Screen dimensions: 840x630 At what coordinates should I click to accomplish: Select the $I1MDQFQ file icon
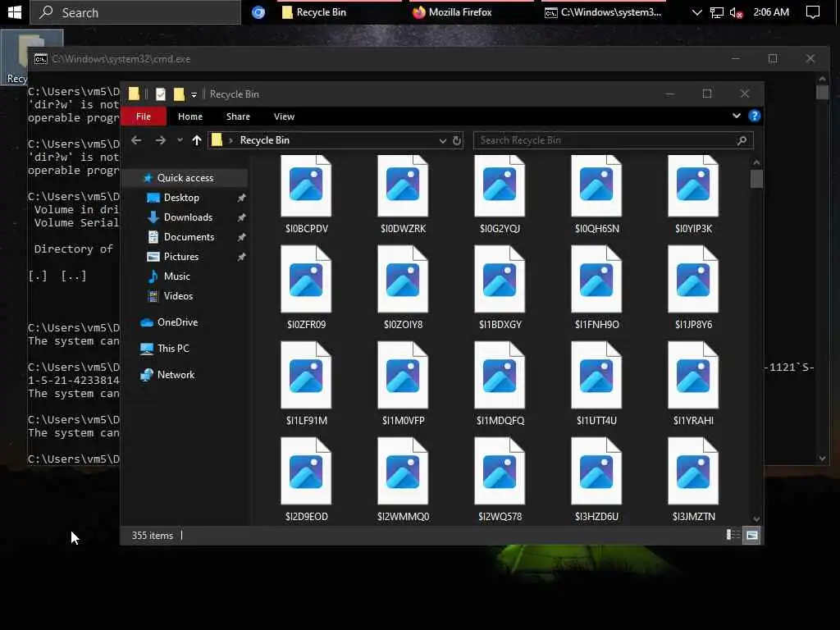pos(500,375)
